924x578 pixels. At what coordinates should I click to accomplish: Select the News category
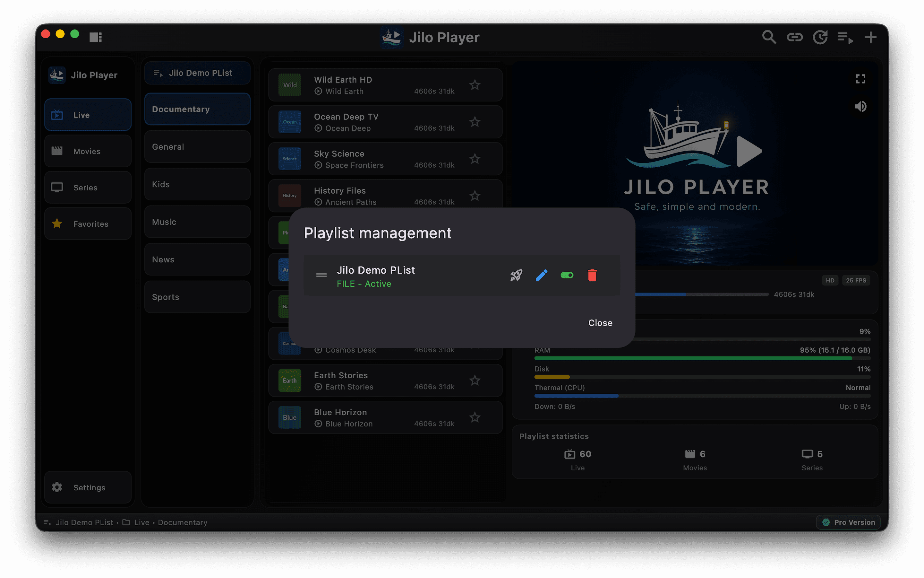pos(197,259)
